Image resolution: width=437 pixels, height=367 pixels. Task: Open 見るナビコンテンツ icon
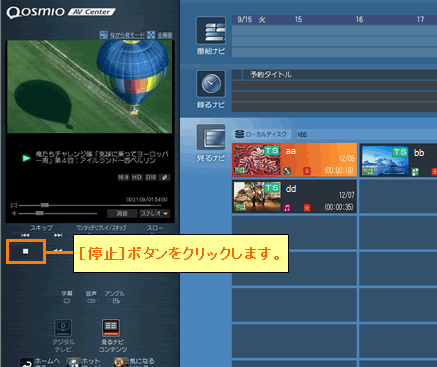tap(111, 328)
